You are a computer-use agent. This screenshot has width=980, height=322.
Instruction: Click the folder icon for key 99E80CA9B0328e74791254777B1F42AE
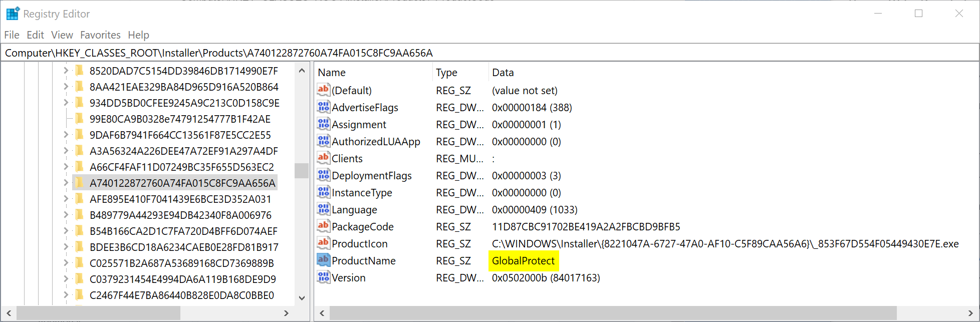(x=79, y=119)
